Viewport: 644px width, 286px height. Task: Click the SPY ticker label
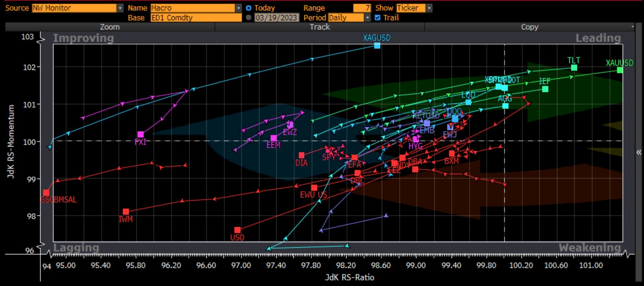(x=329, y=157)
